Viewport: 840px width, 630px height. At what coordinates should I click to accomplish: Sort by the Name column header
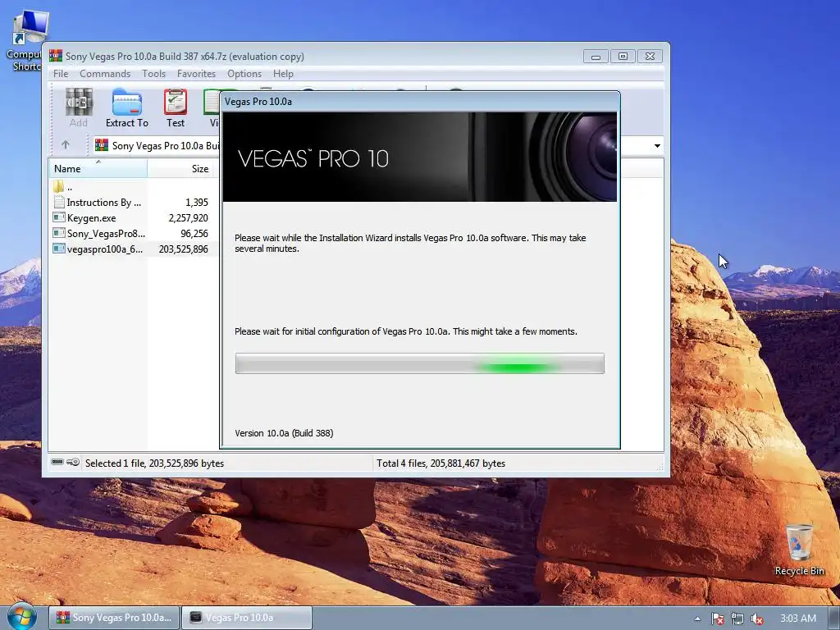pyautogui.click(x=98, y=168)
